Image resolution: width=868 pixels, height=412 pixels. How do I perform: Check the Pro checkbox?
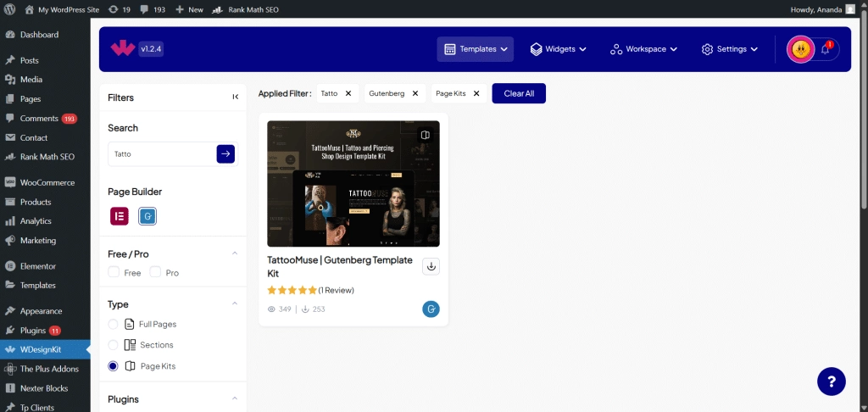(x=156, y=272)
